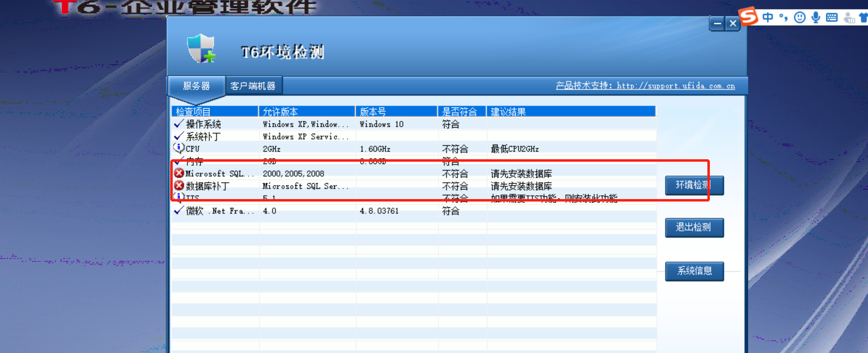868x353 pixels.
Task: Select the 系统补丁 row label
Action: pos(203,136)
